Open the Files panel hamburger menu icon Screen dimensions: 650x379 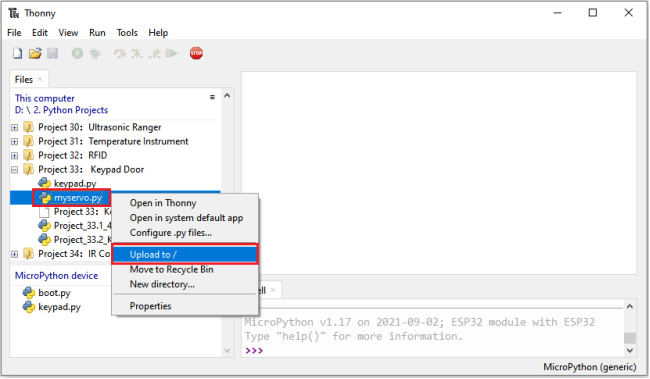coord(212,97)
